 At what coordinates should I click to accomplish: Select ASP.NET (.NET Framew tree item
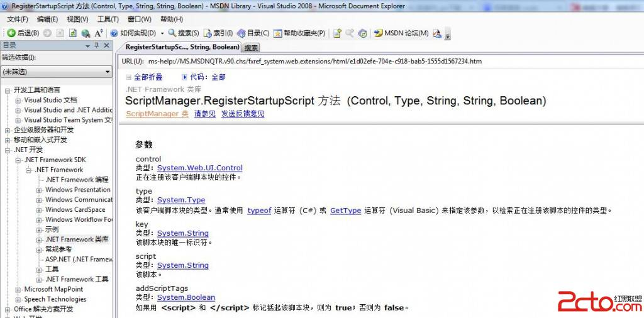pyautogui.click(x=79, y=260)
